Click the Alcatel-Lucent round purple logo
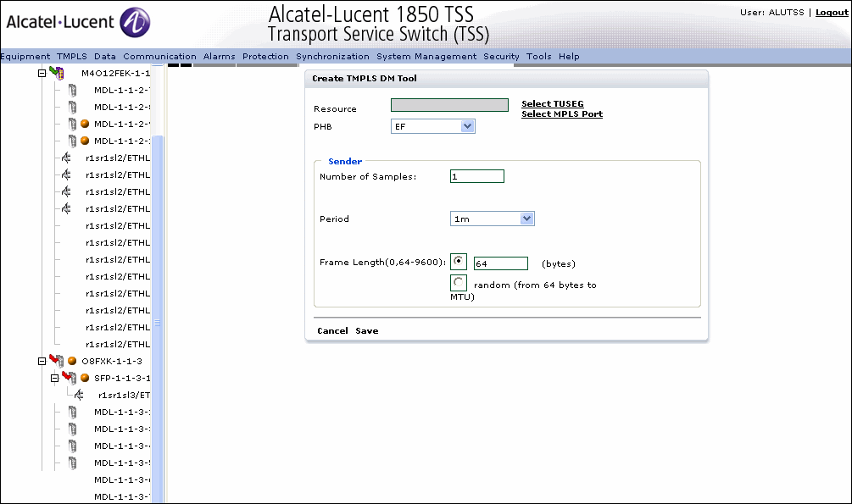This screenshot has width=852, height=504. click(135, 22)
